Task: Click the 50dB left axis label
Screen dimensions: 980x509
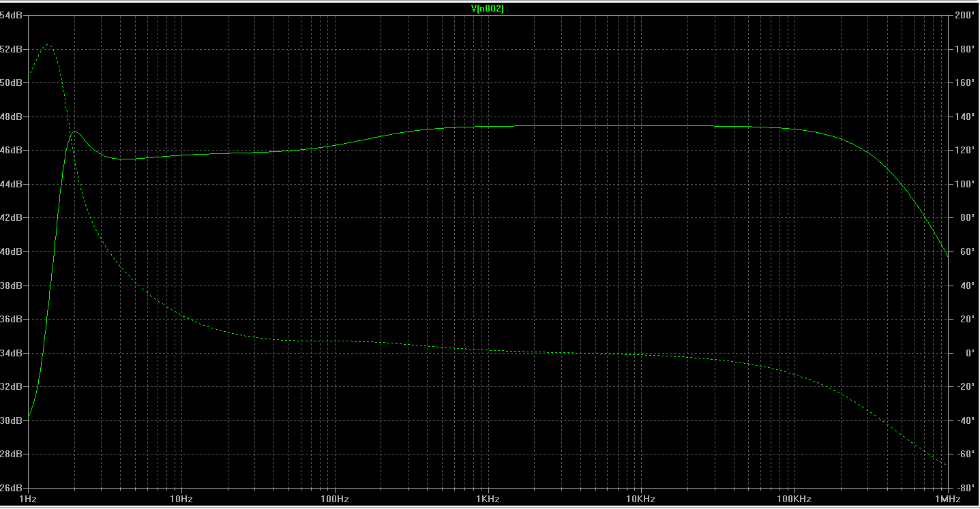Action: 10,82
